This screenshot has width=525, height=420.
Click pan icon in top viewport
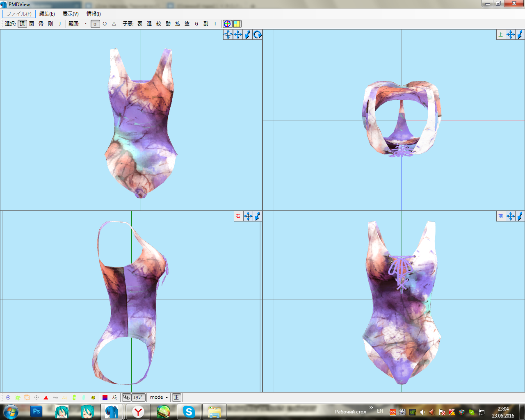511,35
